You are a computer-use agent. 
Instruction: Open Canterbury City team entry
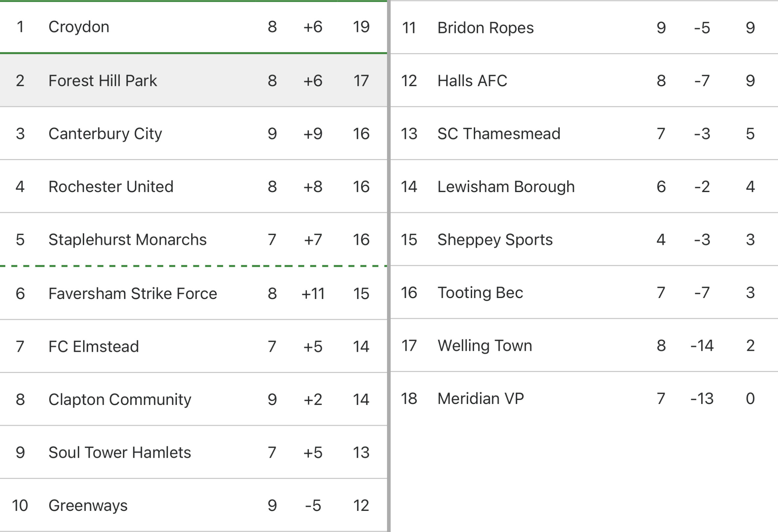pos(193,133)
